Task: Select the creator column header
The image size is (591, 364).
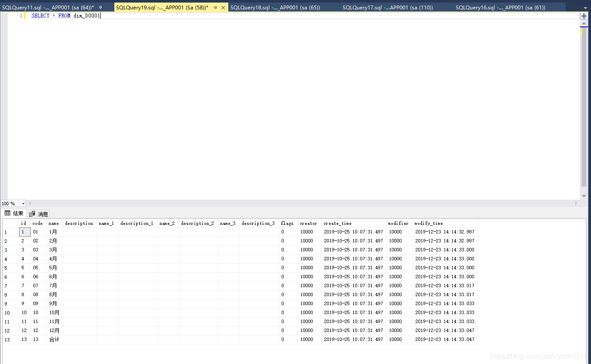Action: [309, 223]
